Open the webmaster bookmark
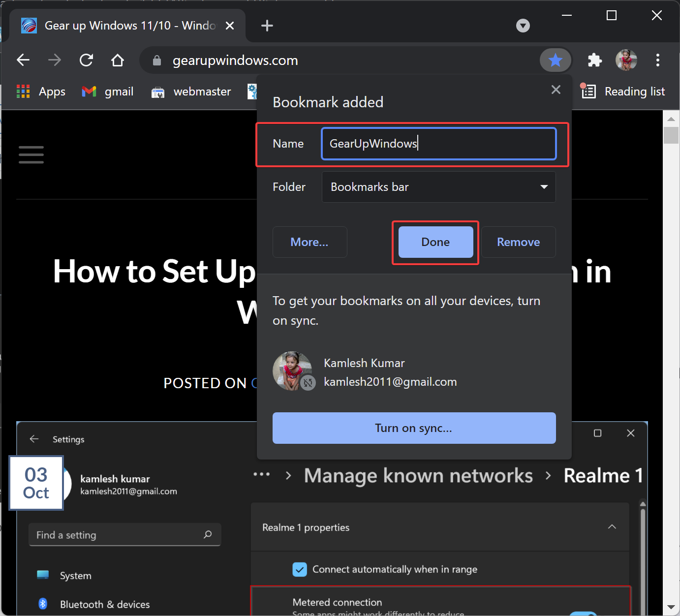 pyautogui.click(x=191, y=92)
